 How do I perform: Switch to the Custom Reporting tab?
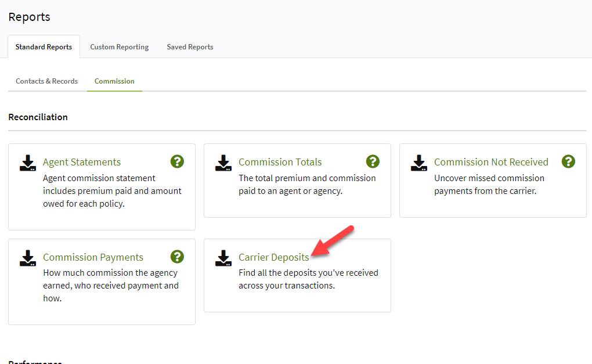119,46
